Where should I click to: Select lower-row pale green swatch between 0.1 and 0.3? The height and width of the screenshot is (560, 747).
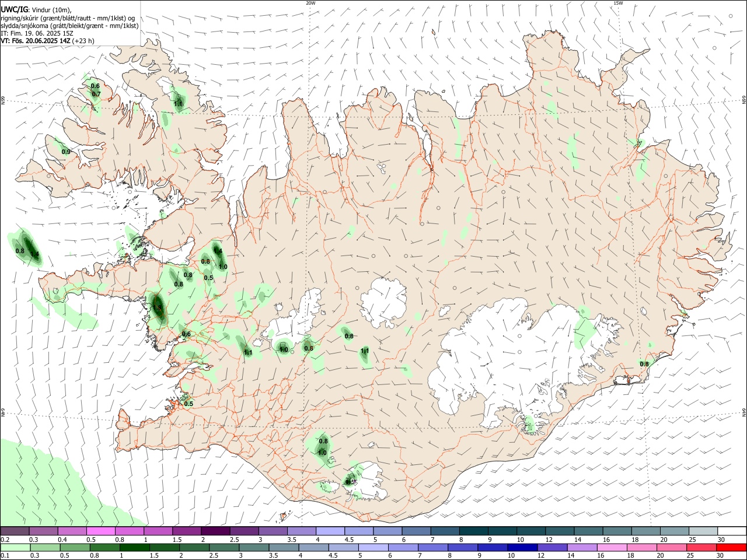coord(16,547)
